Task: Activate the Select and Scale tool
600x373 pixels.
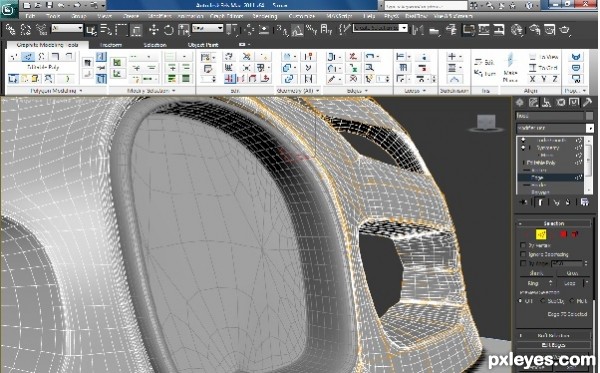Action: coord(184,30)
